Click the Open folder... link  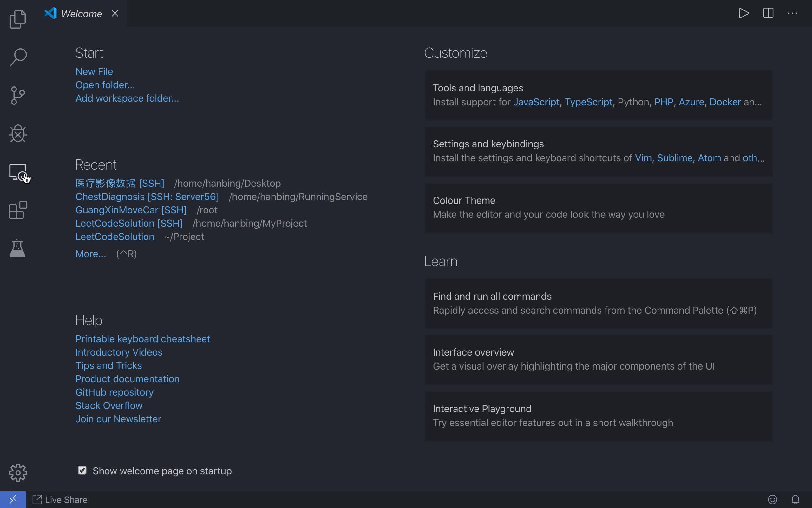click(x=105, y=85)
